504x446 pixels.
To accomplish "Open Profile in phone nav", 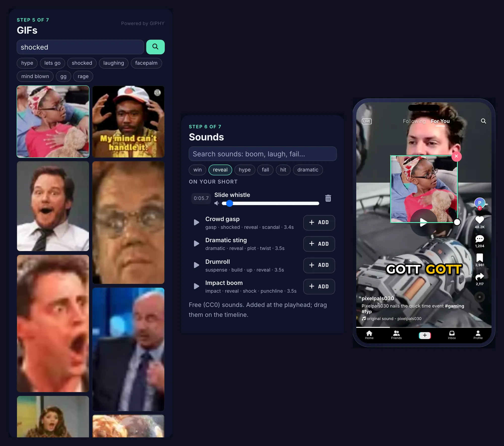I will (478, 335).
